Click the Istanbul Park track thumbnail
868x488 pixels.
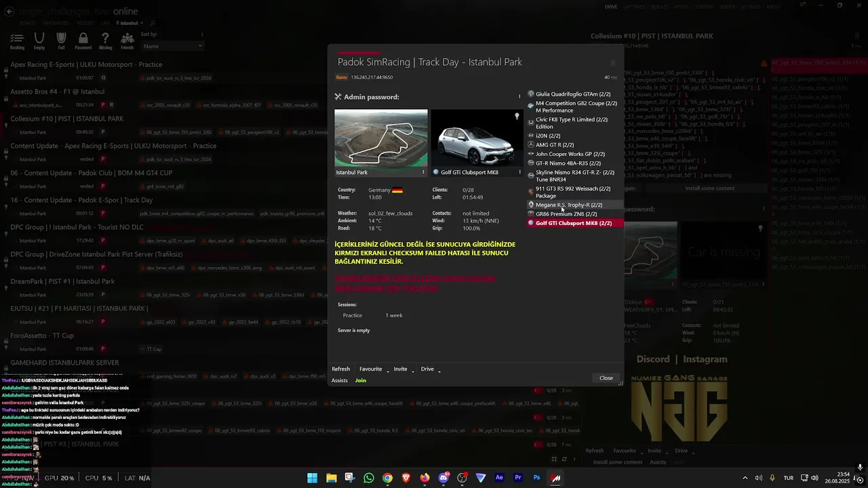tap(381, 138)
